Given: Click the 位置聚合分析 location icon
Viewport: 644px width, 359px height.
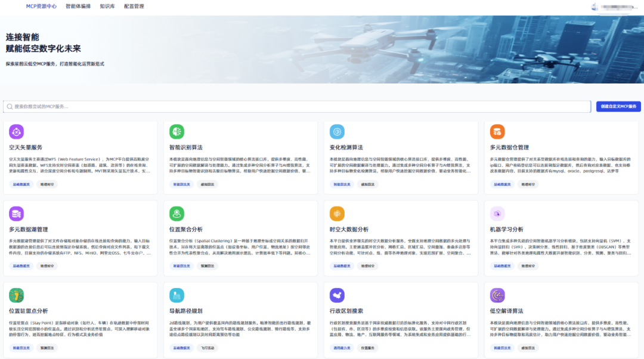Looking at the screenshot, I should coord(177,212).
